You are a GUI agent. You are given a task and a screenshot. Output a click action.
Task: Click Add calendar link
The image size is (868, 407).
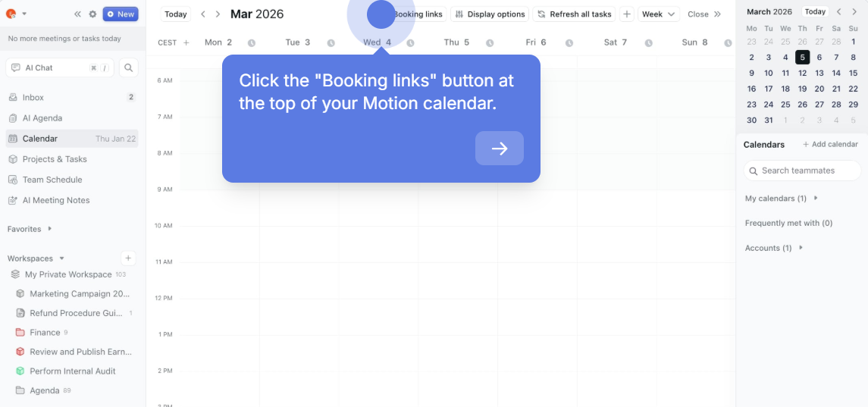tap(830, 145)
